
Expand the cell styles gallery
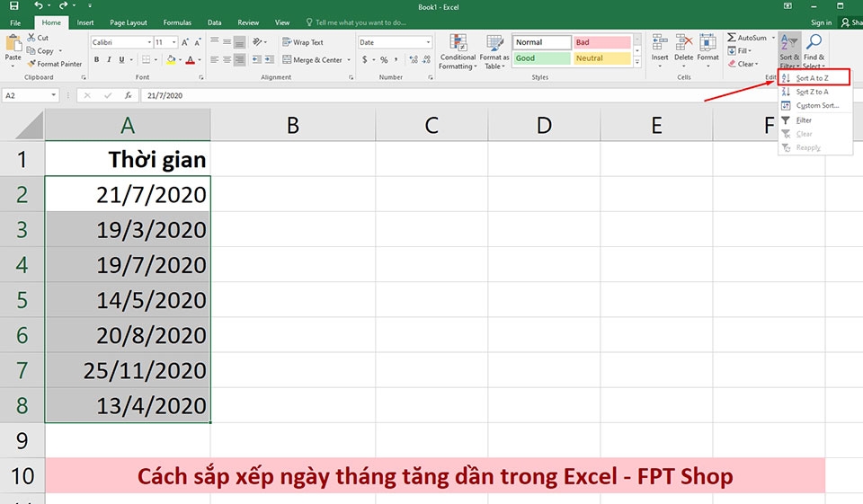click(x=637, y=62)
